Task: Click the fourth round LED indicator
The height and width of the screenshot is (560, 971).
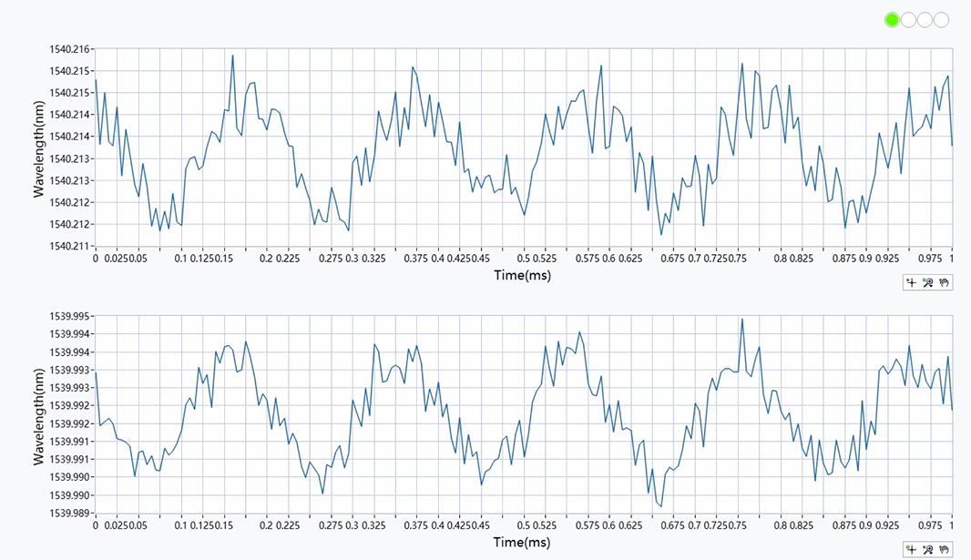Action: pyautogui.click(x=941, y=20)
